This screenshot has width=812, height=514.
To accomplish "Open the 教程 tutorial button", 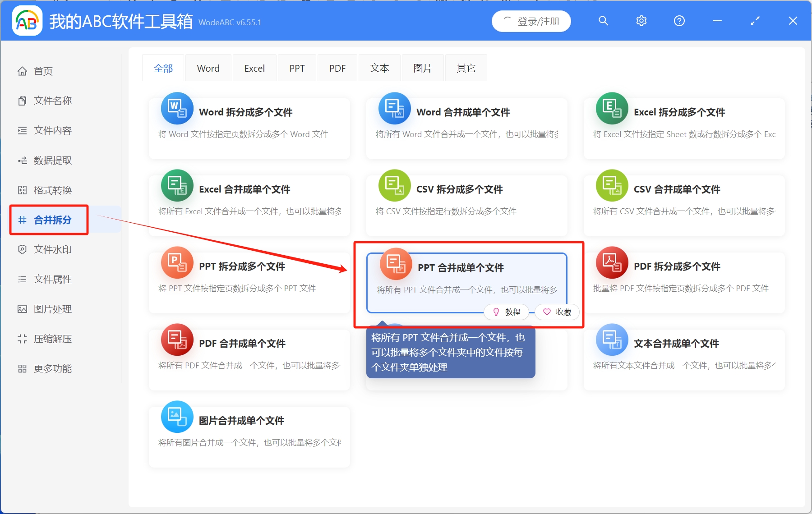I will click(x=507, y=312).
